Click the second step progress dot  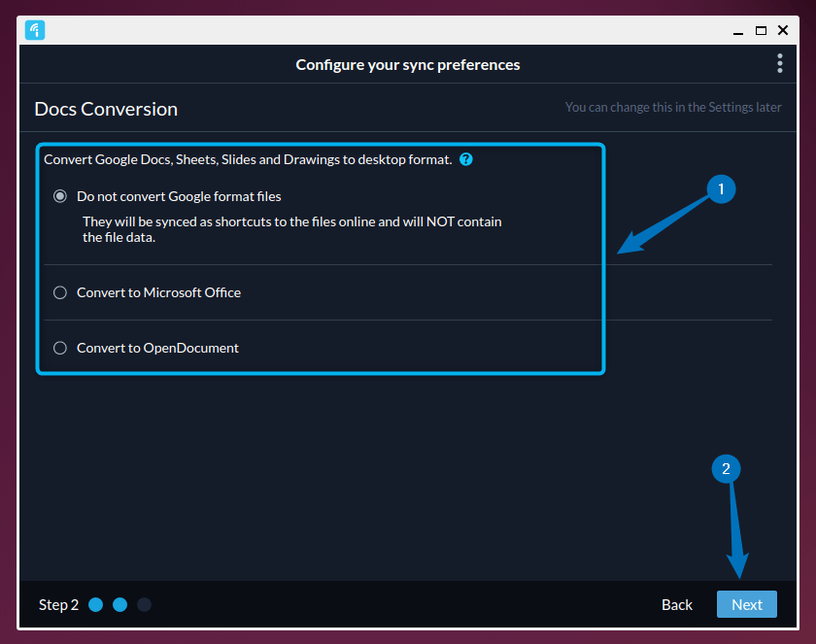pyautogui.click(x=119, y=604)
